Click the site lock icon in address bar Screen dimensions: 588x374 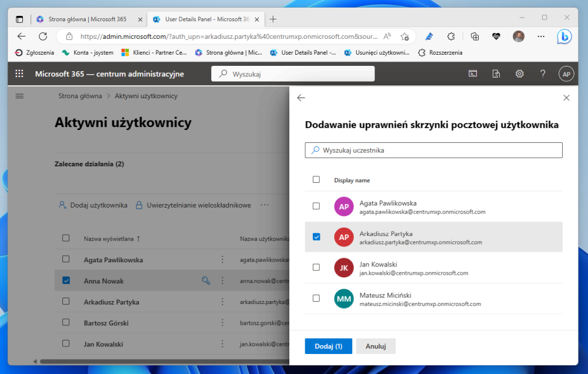pos(69,36)
